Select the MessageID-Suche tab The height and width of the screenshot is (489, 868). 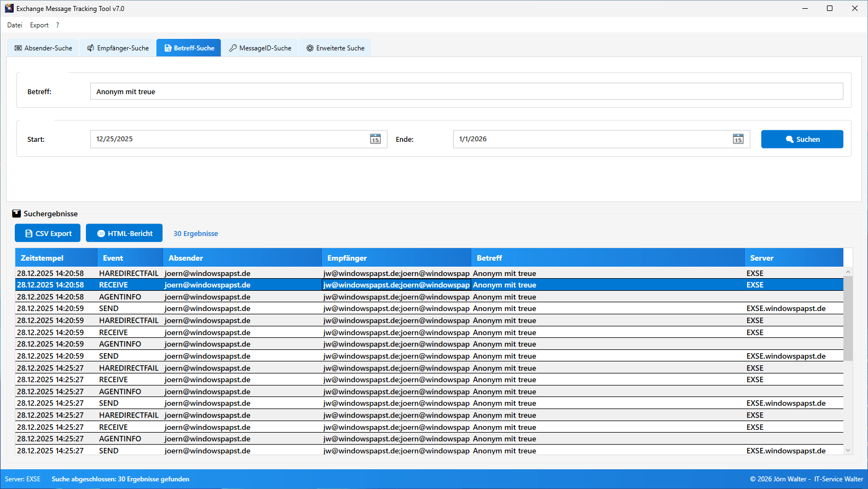coord(260,48)
